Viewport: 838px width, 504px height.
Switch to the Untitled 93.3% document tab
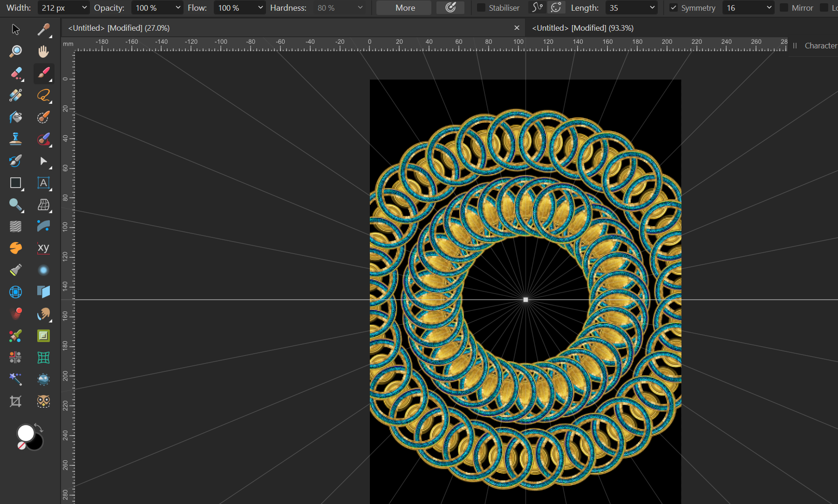(583, 28)
